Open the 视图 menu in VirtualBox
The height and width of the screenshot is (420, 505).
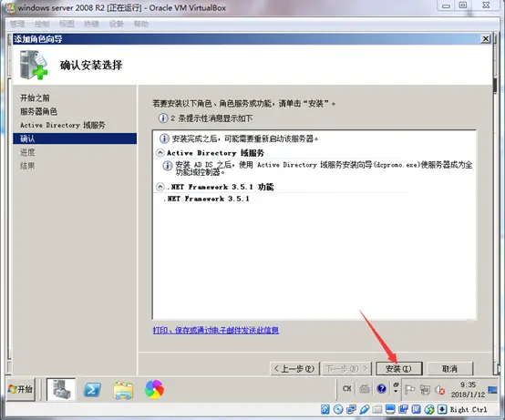[x=67, y=24]
